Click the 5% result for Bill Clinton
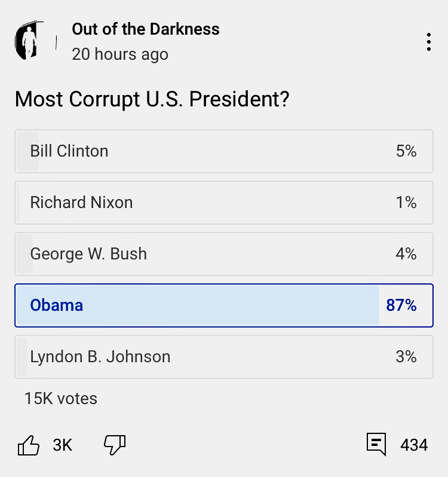Image resolution: width=448 pixels, height=477 pixels. click(x=406, y=151)
